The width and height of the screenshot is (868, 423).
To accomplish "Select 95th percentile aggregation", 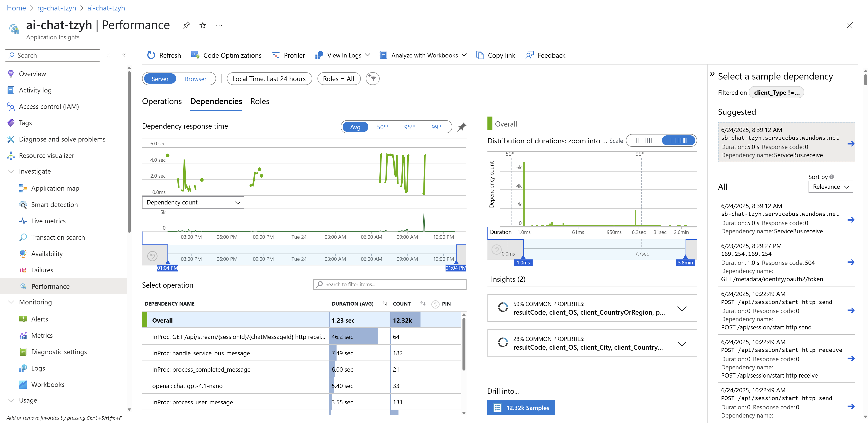I will 409,127.
